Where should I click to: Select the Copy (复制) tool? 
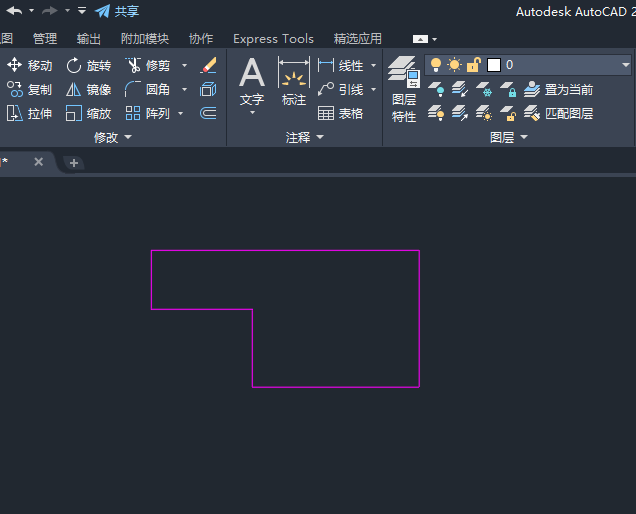(x=30, y=89)
